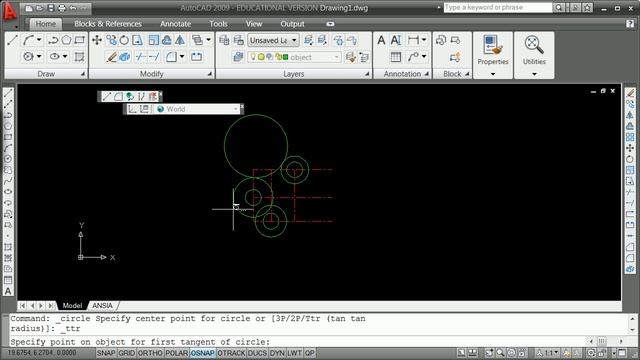Open the Tools ribbon tab
This screenshot has width=640, height=360.
pyautogui.click(x=218, y=24)
